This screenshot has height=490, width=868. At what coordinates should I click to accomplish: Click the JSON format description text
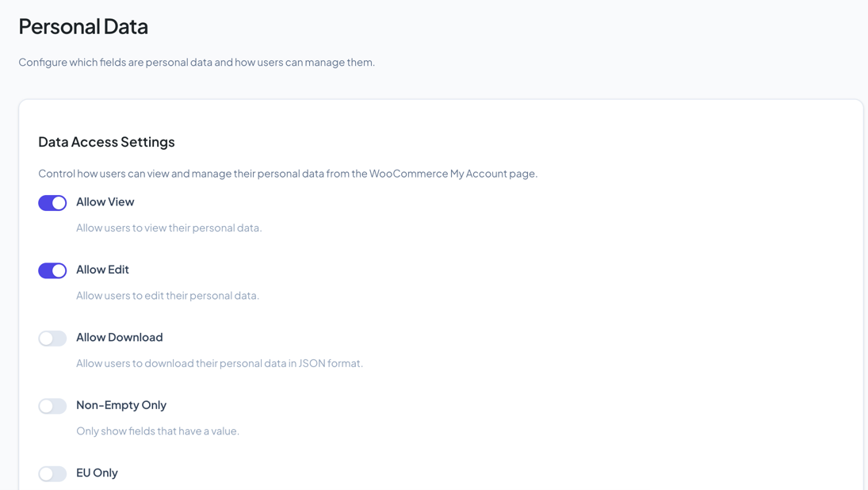pos(219,363)
